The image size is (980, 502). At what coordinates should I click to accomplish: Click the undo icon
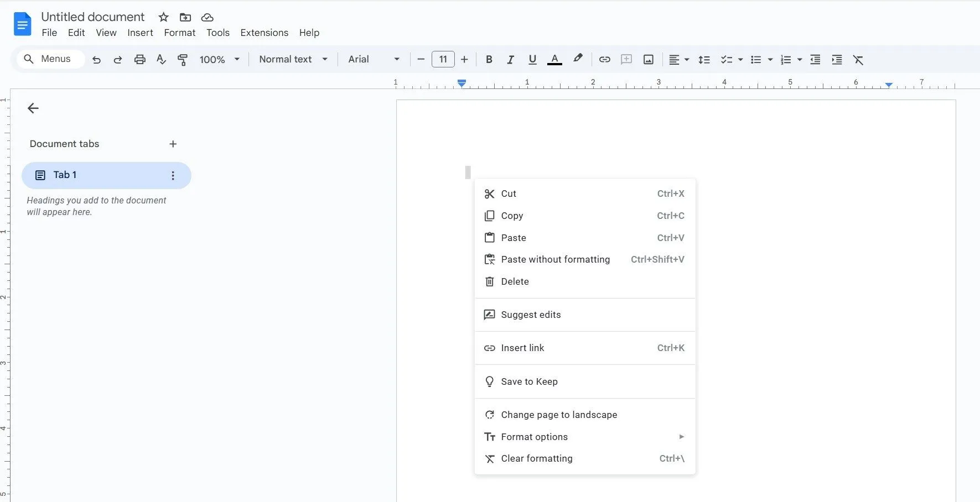point(96,59)
